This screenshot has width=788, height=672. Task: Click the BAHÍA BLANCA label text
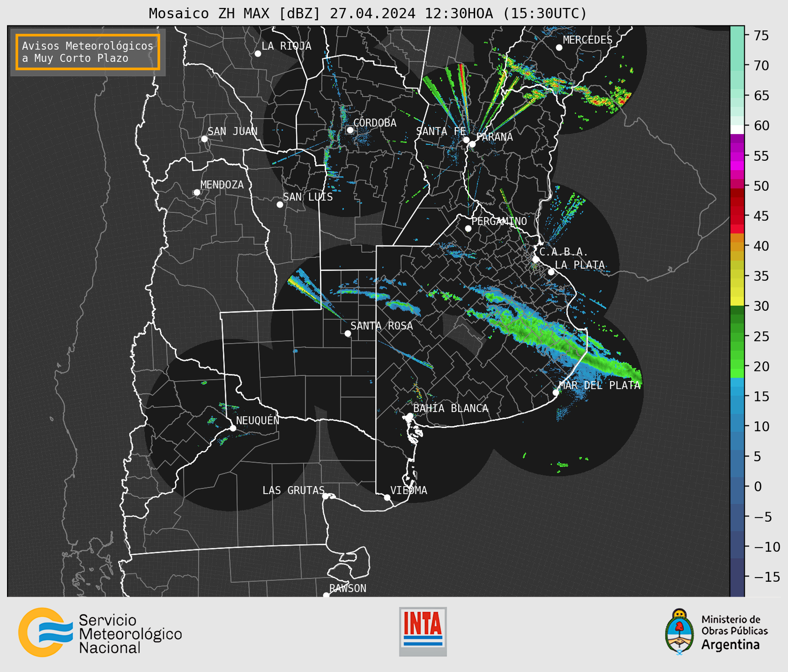pos(451,408)
